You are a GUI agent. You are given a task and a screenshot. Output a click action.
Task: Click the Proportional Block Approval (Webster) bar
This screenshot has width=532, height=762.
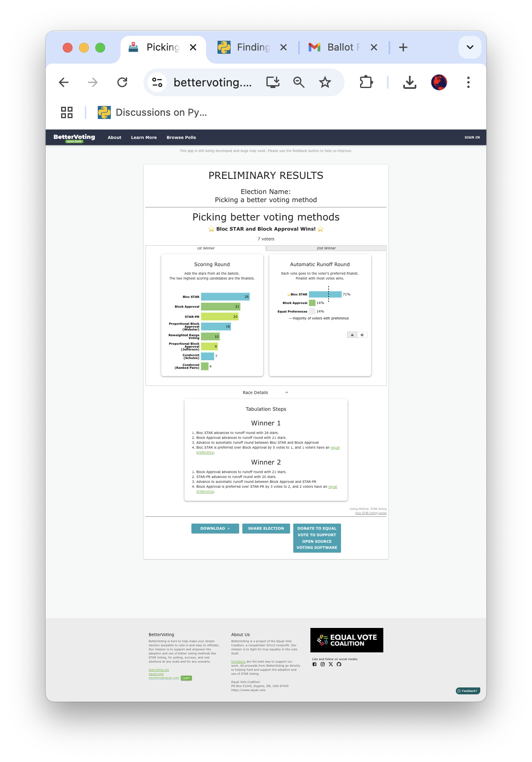(x=216, y=326)
